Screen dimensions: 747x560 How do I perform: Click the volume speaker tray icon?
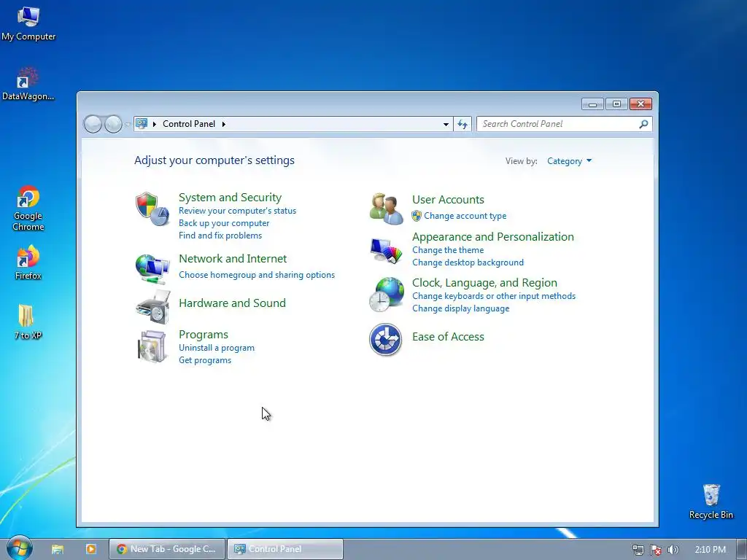pos(673,550)
